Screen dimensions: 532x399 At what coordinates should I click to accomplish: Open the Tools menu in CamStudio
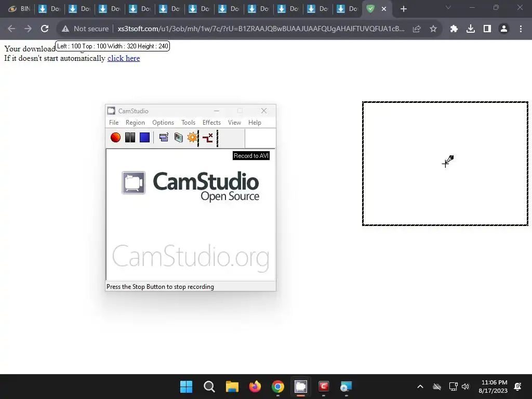tap(188, 123)
